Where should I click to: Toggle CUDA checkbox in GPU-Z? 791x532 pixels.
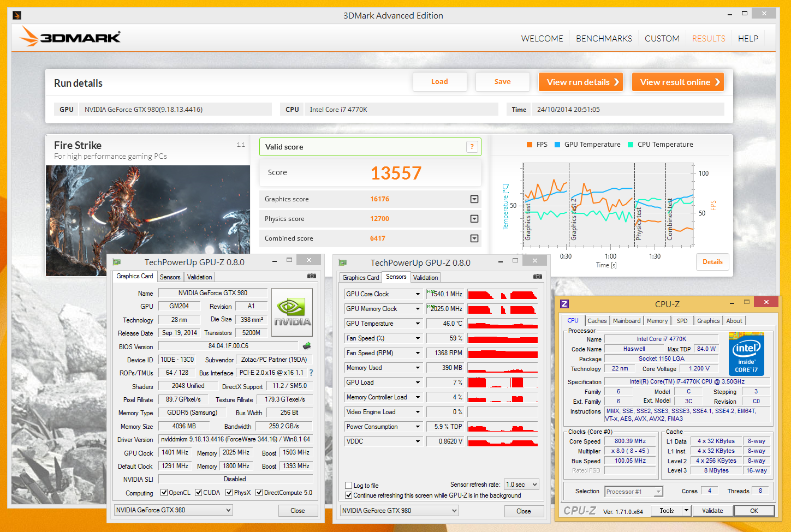(x=199, y=493)
